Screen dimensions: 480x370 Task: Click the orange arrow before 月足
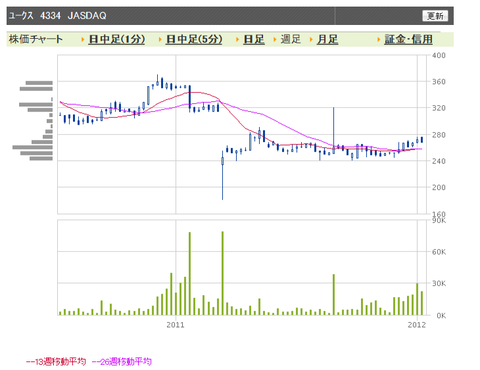click(x=311, y=40)
